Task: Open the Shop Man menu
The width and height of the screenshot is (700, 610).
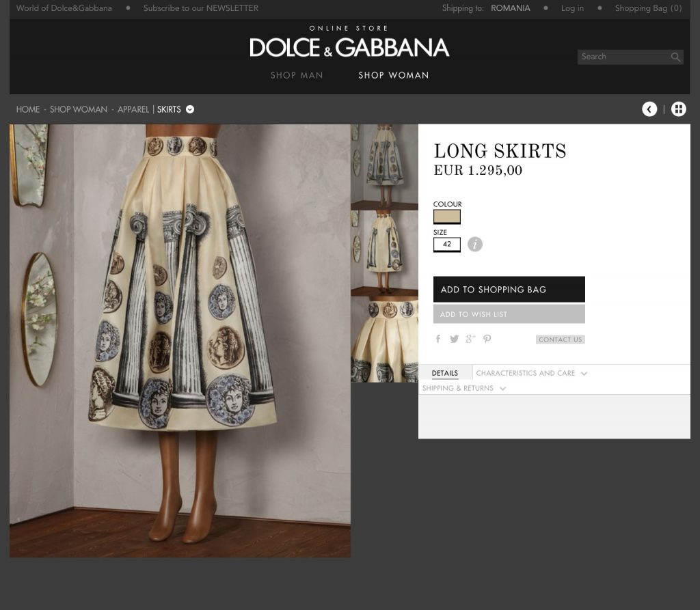Action: coord(297,75)
